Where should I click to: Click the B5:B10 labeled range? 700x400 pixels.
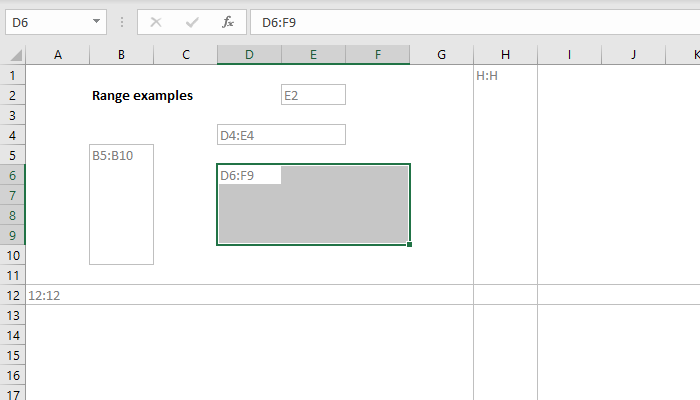click(121, 205)
